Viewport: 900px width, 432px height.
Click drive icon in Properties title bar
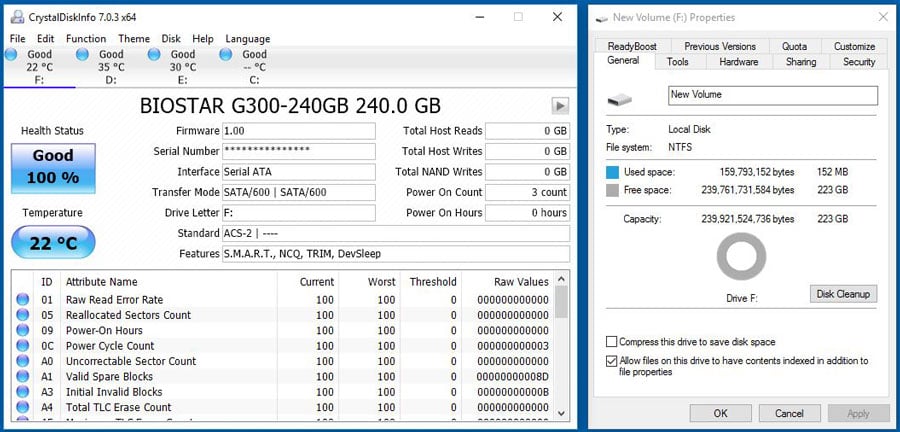click(602, 18)
